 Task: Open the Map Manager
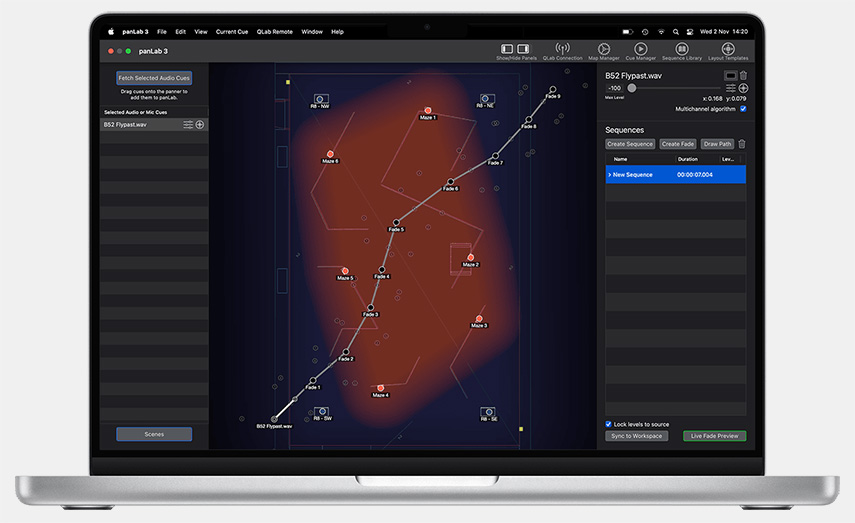coord(604,49)
